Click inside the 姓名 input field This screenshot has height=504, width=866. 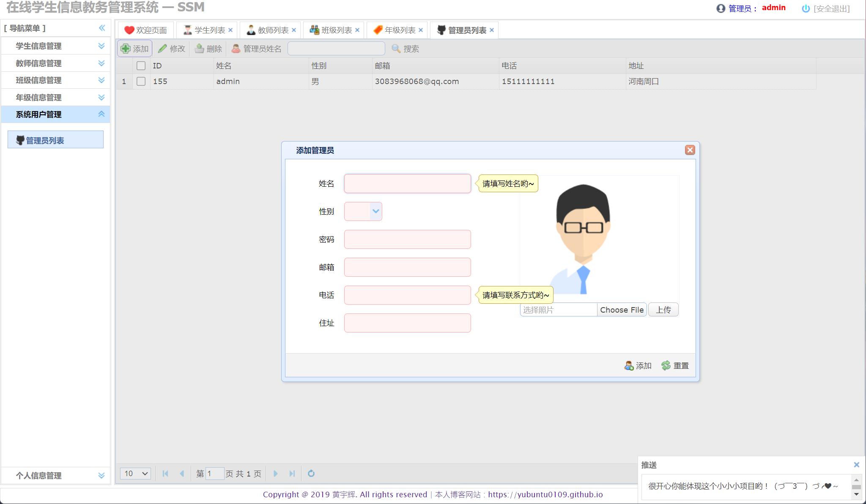407,183
